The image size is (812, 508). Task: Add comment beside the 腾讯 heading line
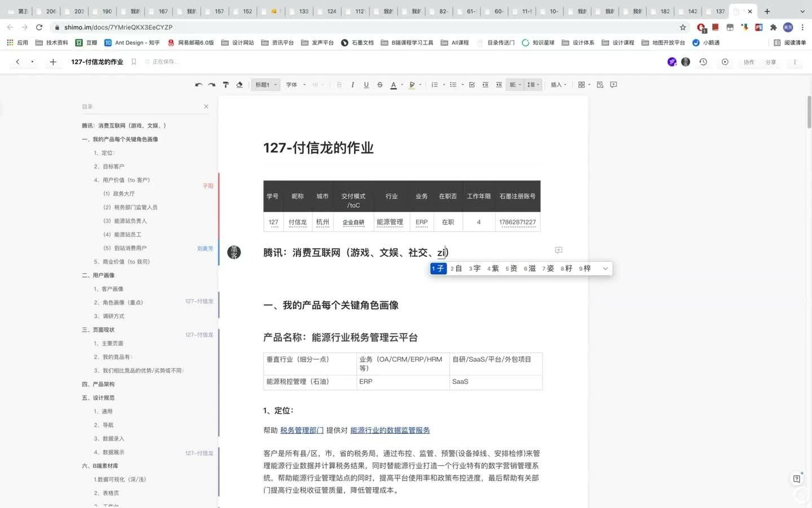point(558,250)
